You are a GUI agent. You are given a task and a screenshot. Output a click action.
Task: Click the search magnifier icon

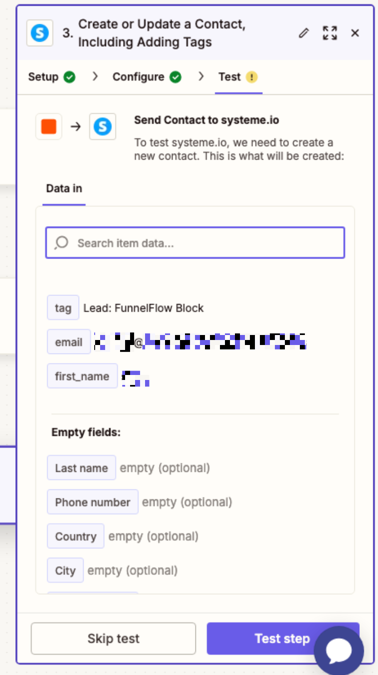coord(62,243)
